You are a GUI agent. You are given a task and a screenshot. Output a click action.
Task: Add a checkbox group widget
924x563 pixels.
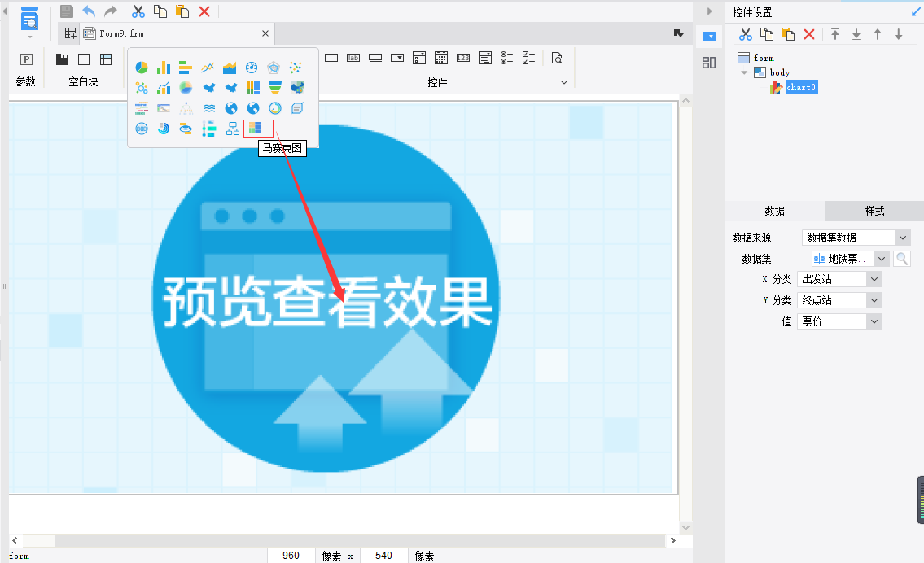point(528,58)
